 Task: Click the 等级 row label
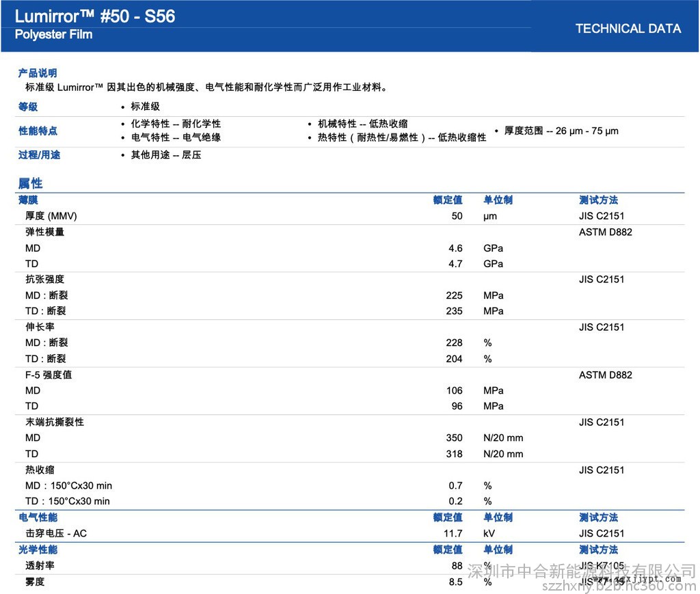[28, 107]
